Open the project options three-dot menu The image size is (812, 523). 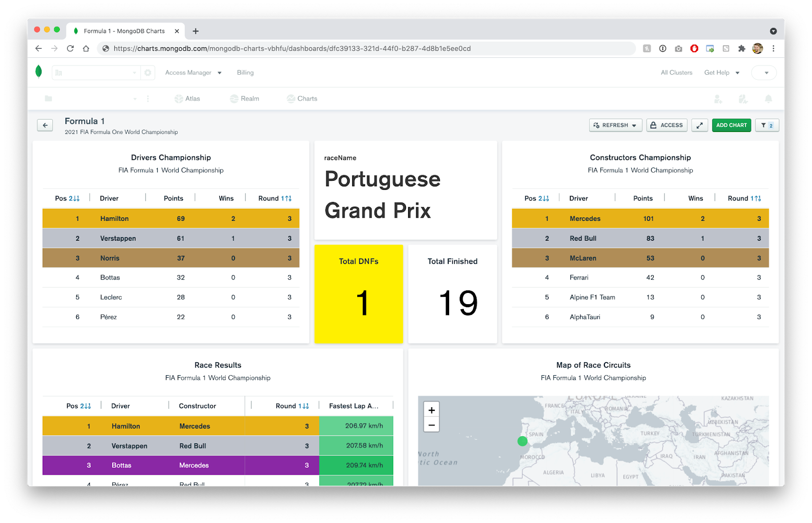(148, 99)
